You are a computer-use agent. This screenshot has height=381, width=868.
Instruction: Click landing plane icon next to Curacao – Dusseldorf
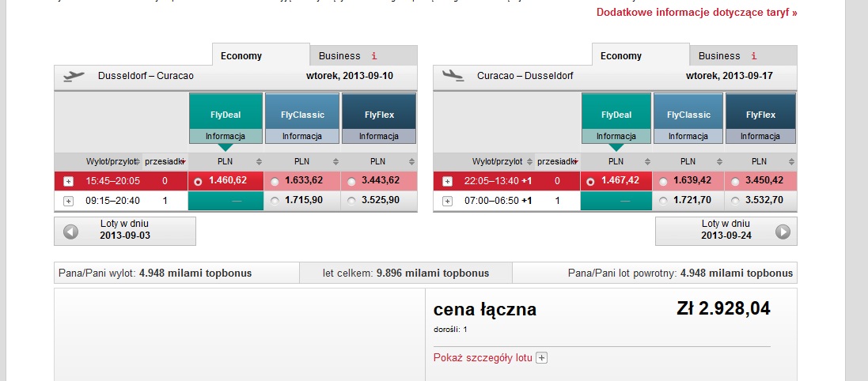pos(453,76)
